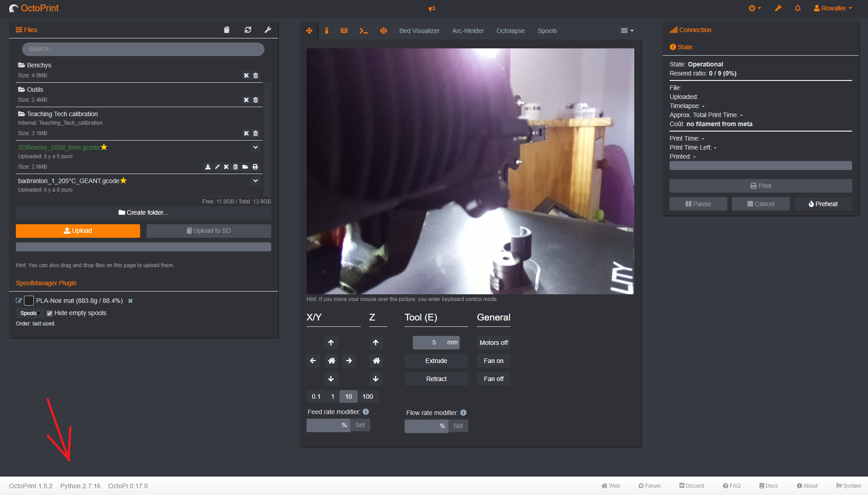Open notifications bell icon

(x=797, y=8)
